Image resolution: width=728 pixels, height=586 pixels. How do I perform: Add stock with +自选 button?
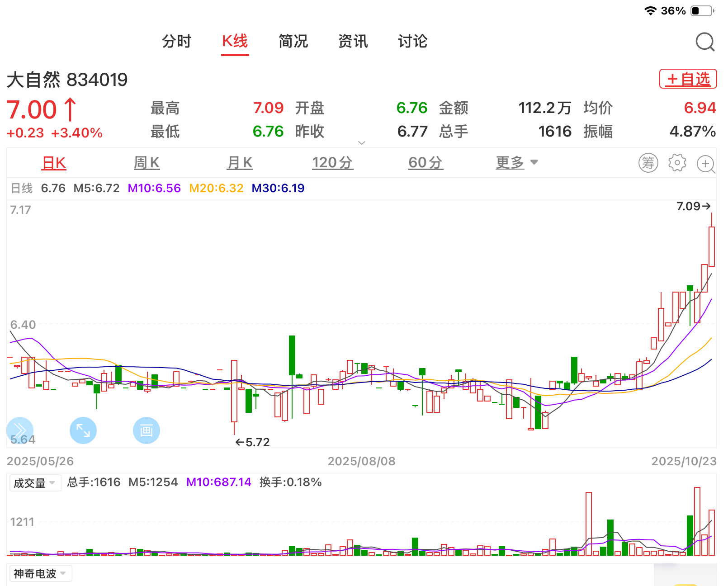(x=688, y=79)
